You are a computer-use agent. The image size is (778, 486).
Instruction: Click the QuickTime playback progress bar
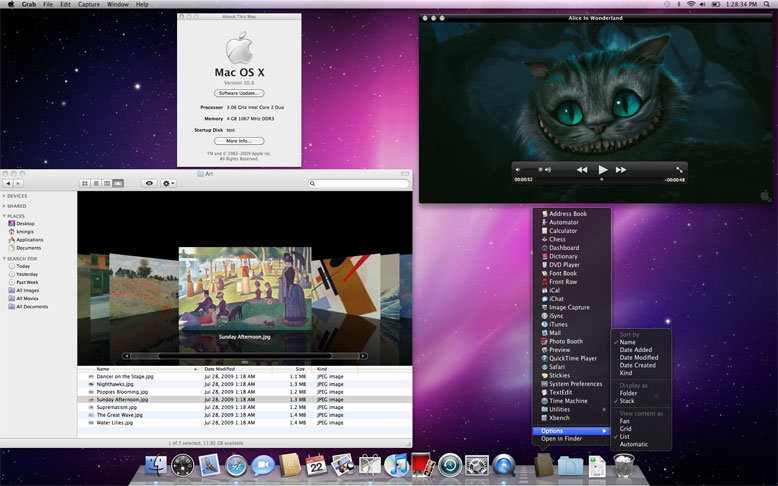tap(599, 180)
